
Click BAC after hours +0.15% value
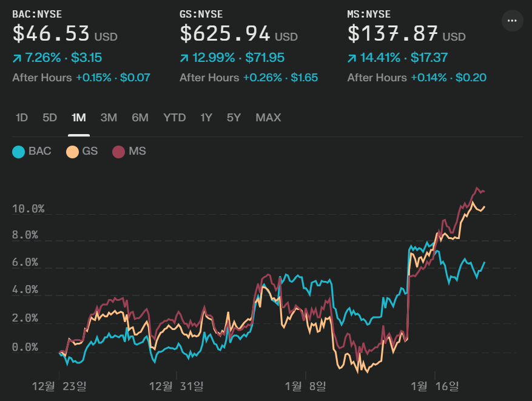pyautogui.click(x=93, y=78)
